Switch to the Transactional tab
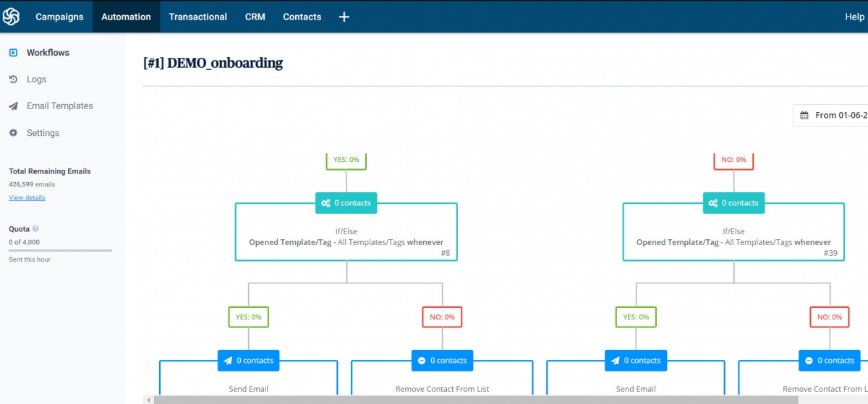 (x=197, y=17)
